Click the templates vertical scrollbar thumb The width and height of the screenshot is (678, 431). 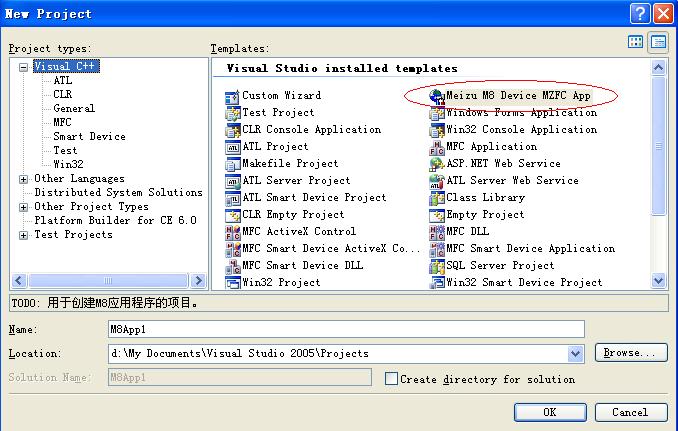coord(659,146)
